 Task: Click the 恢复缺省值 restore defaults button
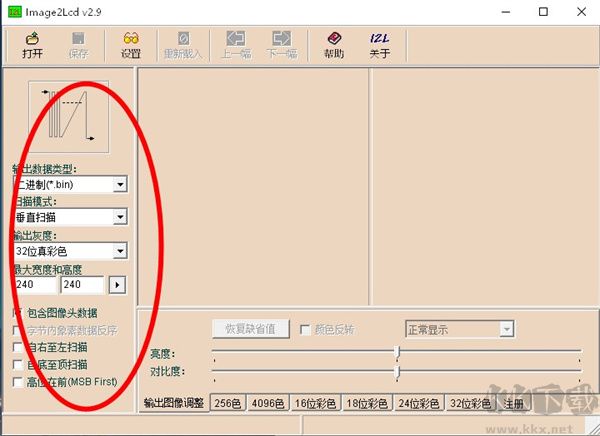[x=251, y=329]
